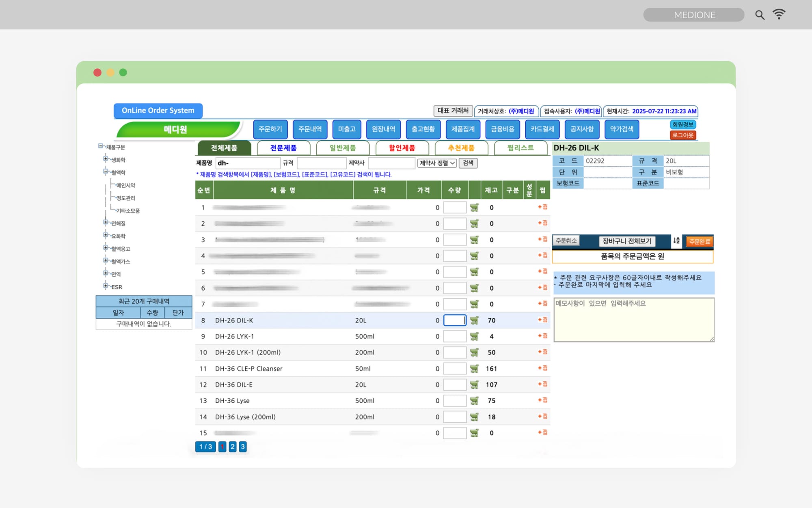This screenshot has width=812, height=508.
Task: Select 메인시약 in the product tree
Action: point(125,185)
